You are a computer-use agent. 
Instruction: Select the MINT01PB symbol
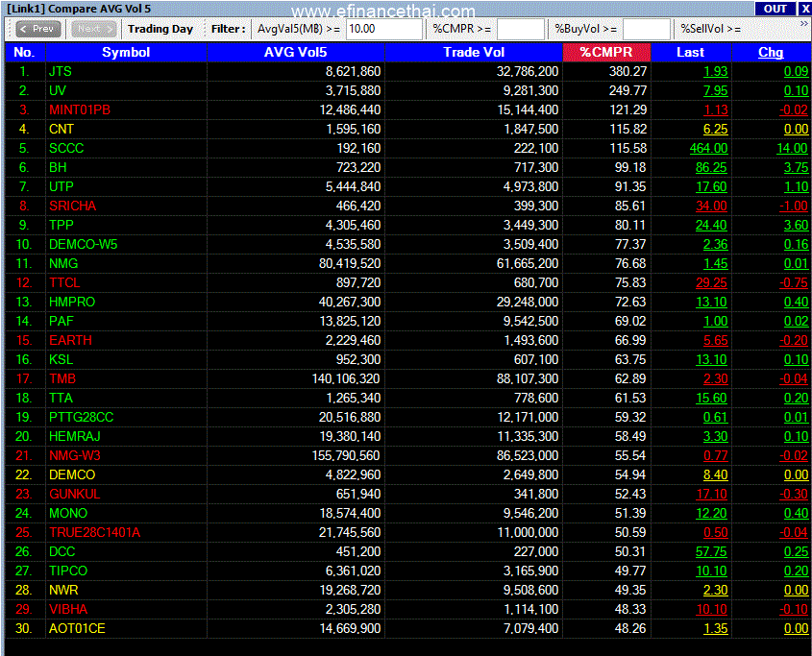(x=80, y=109)
